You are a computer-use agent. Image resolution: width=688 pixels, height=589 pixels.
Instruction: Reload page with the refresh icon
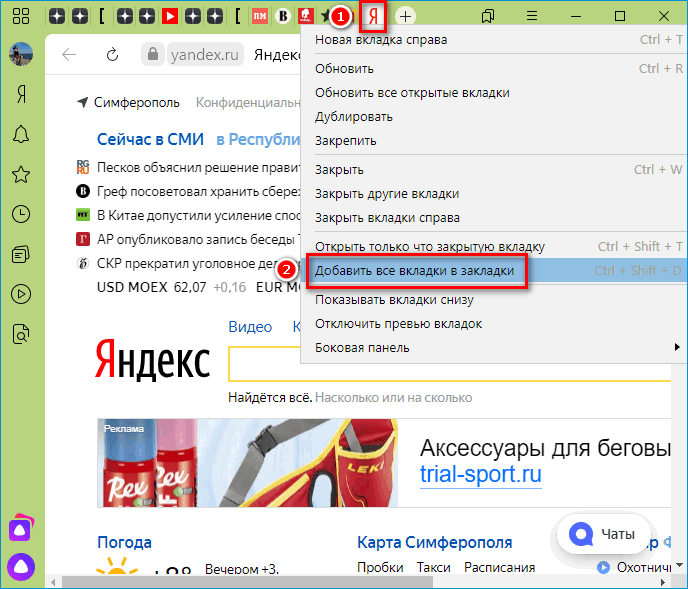(112, 54)
